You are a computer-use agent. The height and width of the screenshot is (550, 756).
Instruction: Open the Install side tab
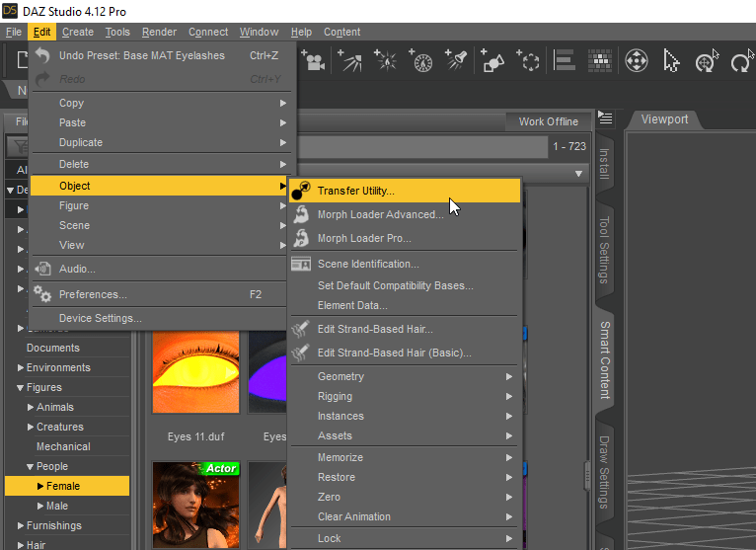(604, 164)
